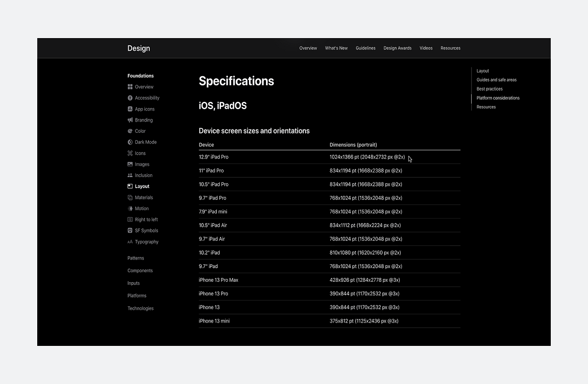
Task: Click the Dimensions (portrait) column header
Action: [x=353, y=145]
